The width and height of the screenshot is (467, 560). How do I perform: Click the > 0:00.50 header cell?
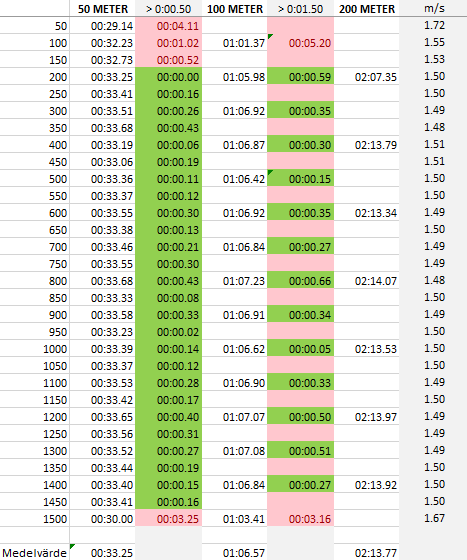pyautogui.click(x=169, y=9)
